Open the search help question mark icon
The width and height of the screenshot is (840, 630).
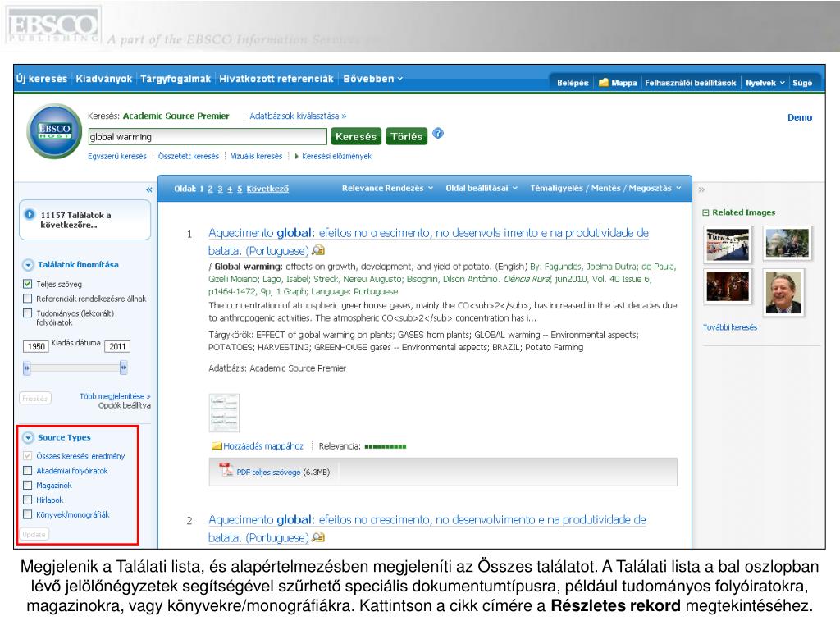tap(438, 134)
